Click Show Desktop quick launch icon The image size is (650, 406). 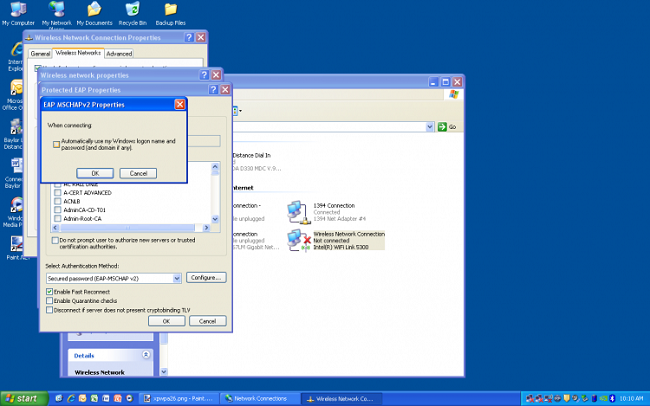(58, 399)
